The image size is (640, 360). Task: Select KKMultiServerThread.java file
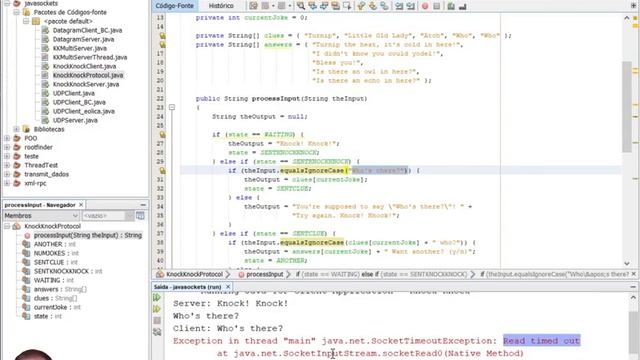pyautogui.click(x=90, y=58)
